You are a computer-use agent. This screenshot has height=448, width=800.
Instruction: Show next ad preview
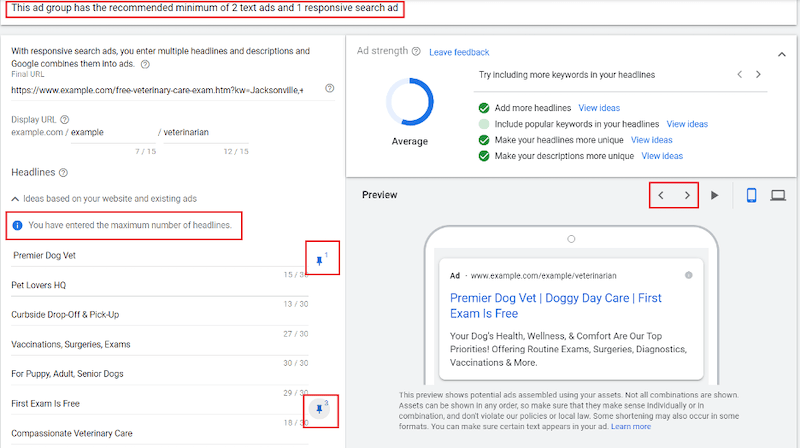tap(687, 195)
